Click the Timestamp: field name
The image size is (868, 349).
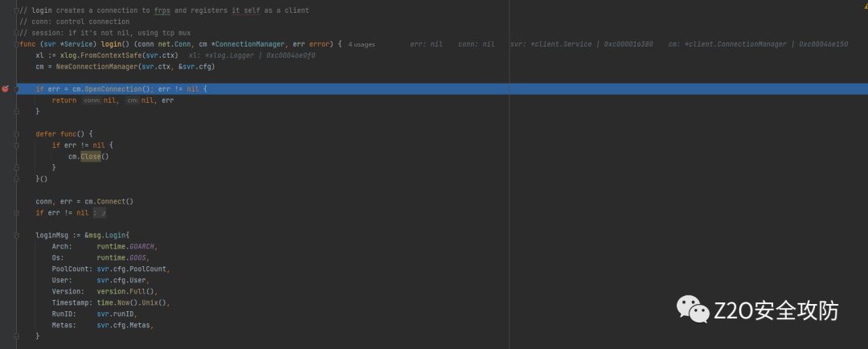pyautogui.click(x=72, y=302)
